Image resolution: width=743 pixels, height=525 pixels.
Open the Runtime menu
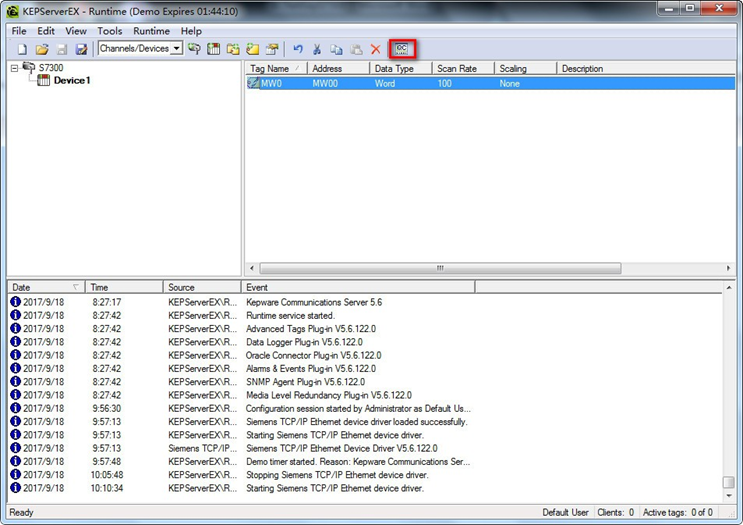(x=152, y=31)
